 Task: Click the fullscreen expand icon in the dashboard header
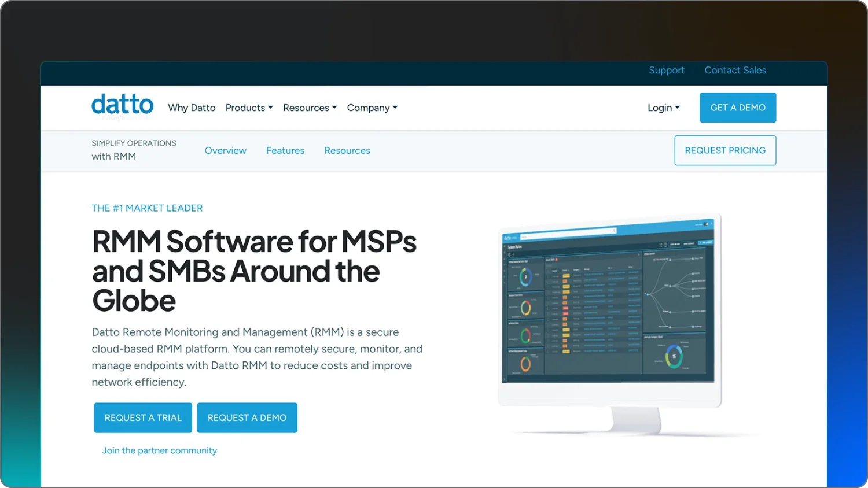(661, 245)
